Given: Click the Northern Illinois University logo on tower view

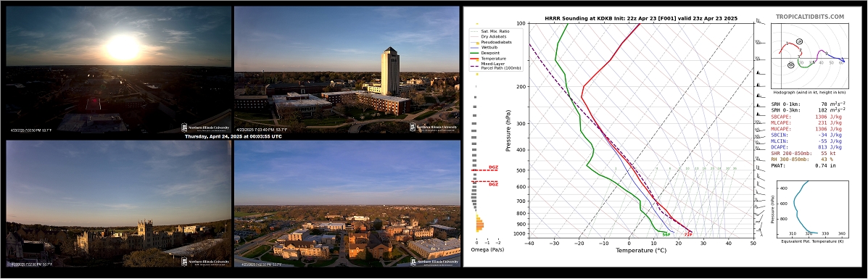Looking at the screenshot, I should [x=434, y=127].
